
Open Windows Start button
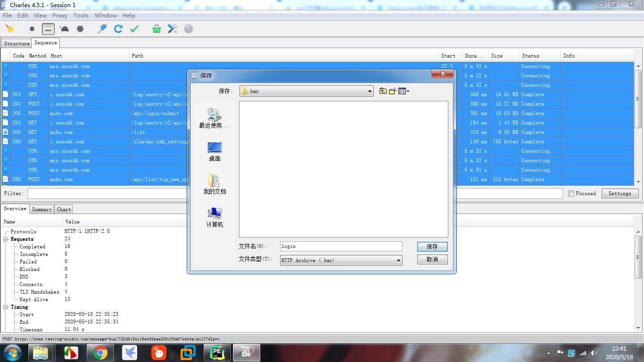[x=12, y=353]
